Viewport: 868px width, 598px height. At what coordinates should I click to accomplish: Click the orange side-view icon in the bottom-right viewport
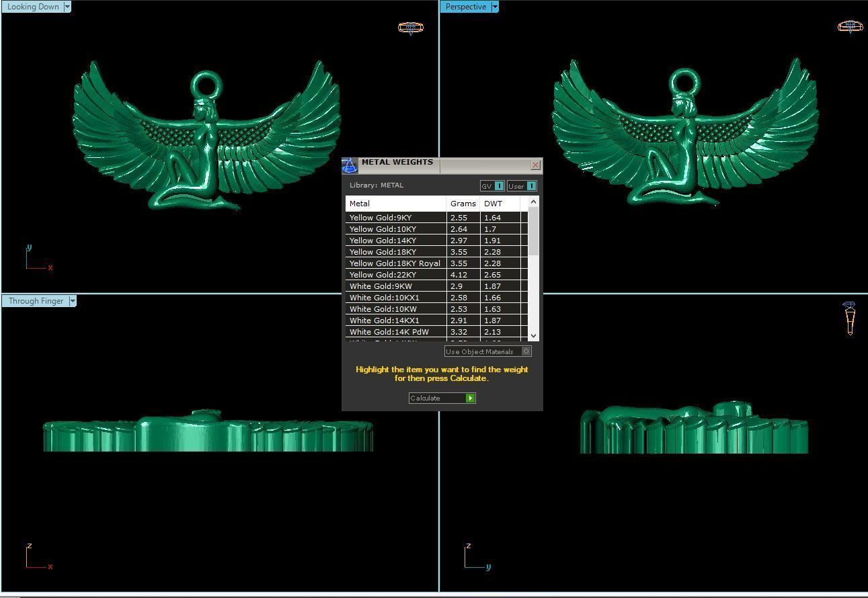[x=849, y=318]
